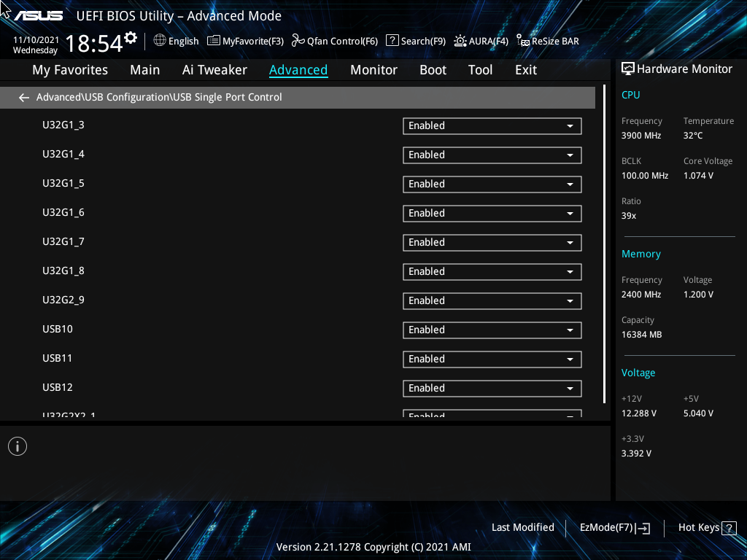The height and width of the screenshot is (560, 747).
Task: Open USB11 Enabled dropdown
Action: 492,359
